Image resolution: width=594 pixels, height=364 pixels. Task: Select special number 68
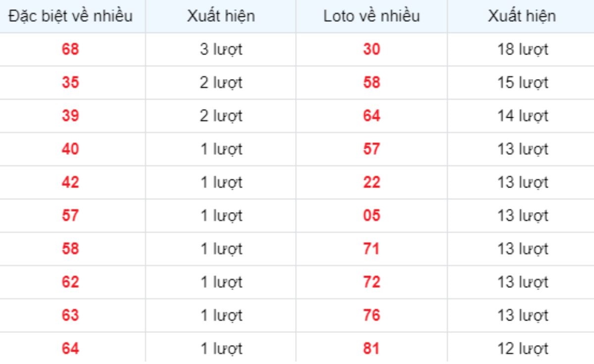[70, 49]
